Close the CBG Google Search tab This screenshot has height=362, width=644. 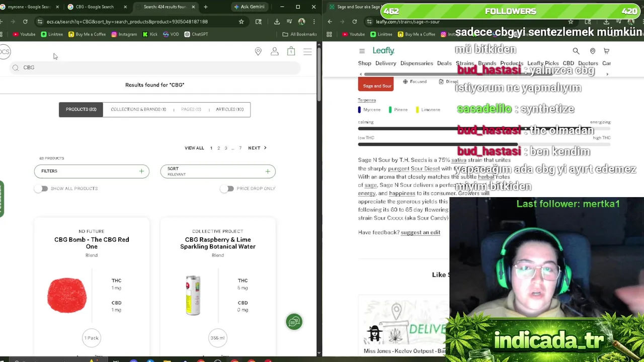pyautogui.click(x=125, y=7)
